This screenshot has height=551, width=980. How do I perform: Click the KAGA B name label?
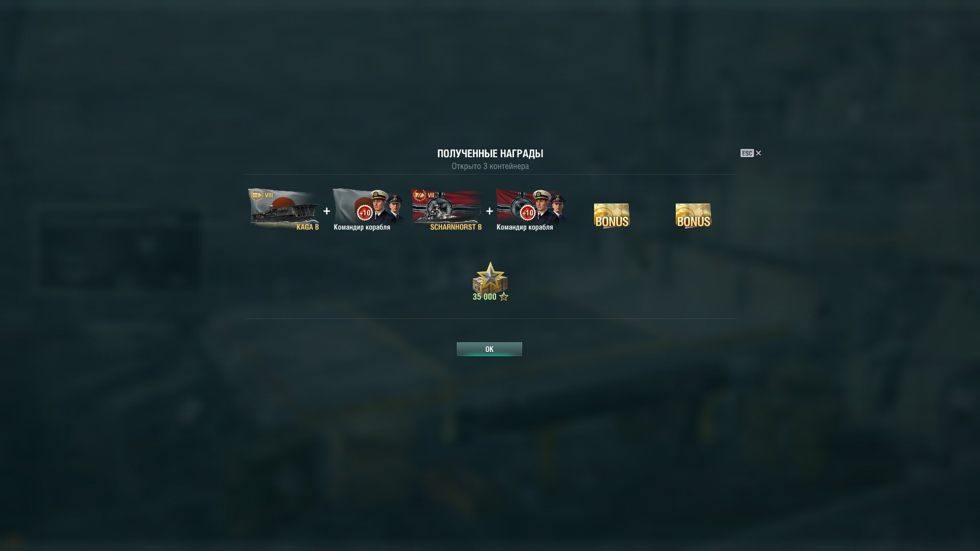[x=308, y=227]
